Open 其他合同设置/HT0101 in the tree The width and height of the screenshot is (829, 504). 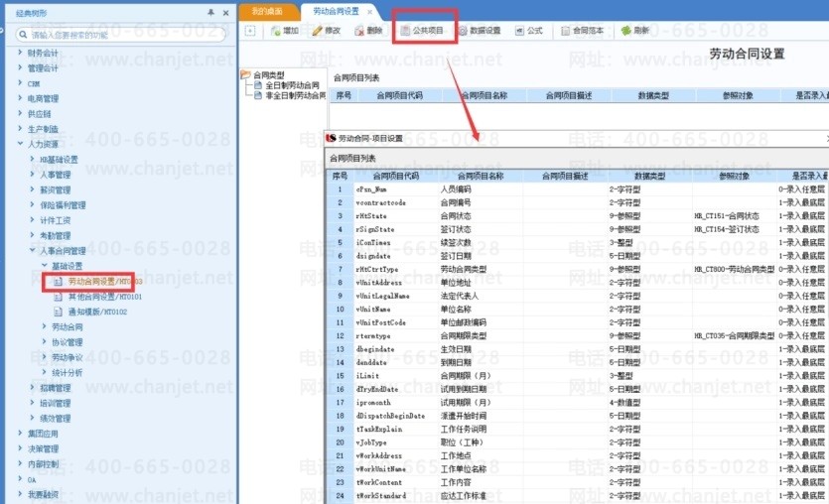click(x=104, y=297)
